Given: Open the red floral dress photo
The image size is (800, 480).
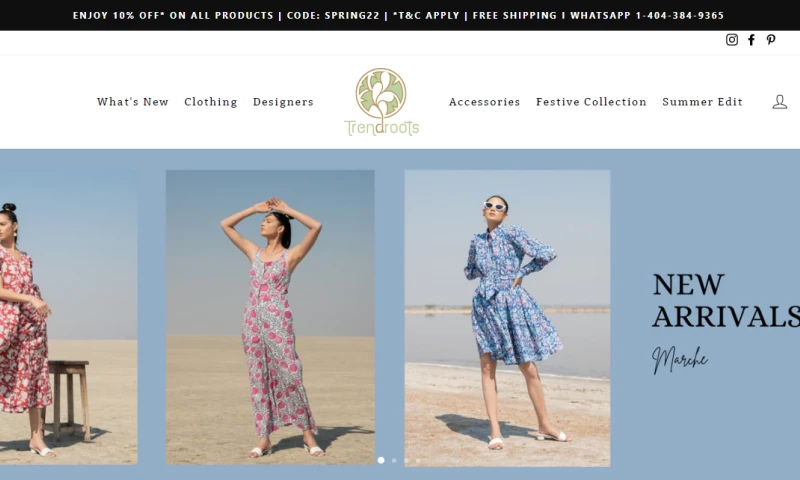Looking at the screenshot, I should pyautogui.click(x=68, y=317).
